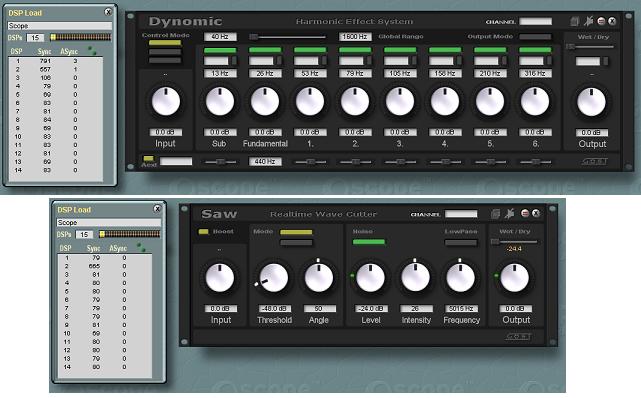Screen dimensions: 641x398
Task: Click the Frequency knob in Saw
Action: (x=460, y=277)
